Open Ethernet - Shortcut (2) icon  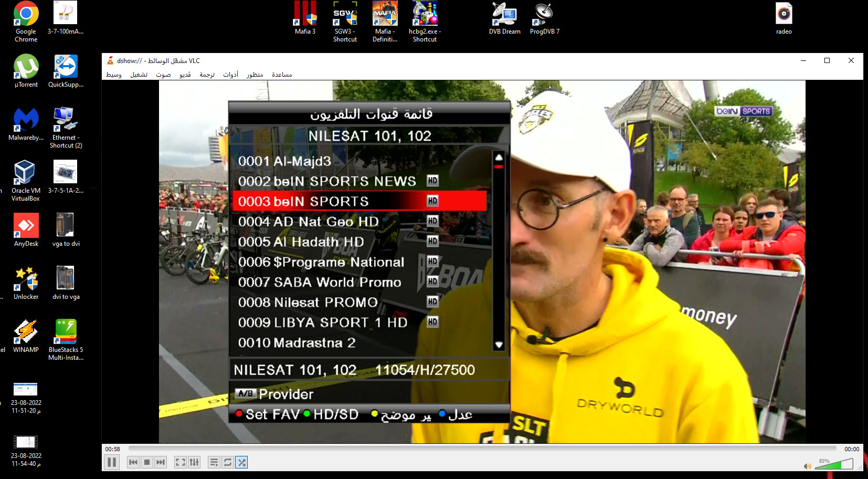pos(66,128)
